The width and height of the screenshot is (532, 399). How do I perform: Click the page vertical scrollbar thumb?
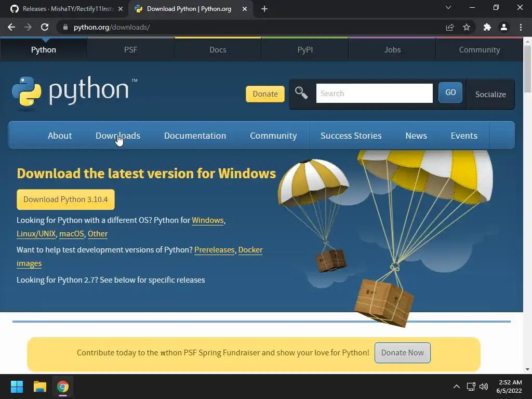point(527,69)
